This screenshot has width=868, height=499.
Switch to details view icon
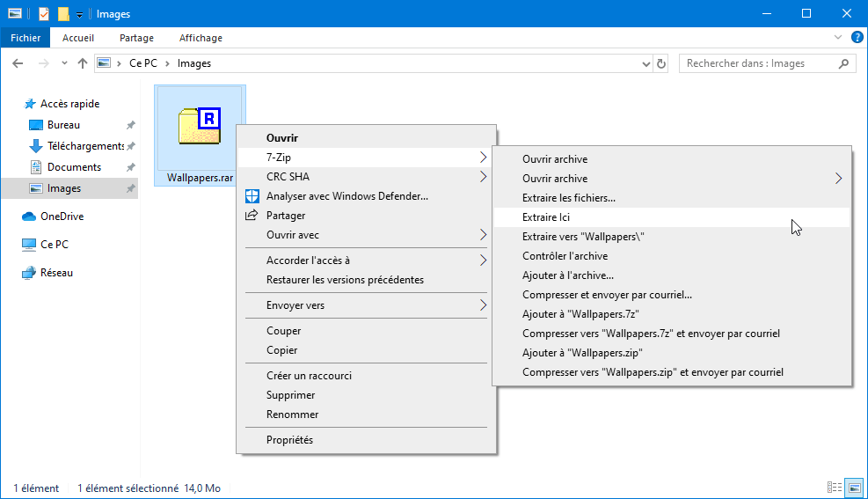(835, 488)
